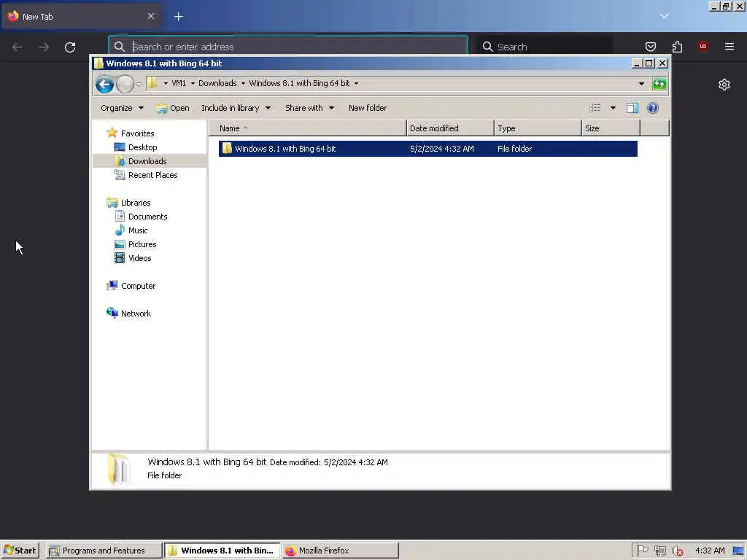This screenshot has height=560, width=747.
Task: Expand dropdown arrow after Downloads breadcrumb
Action: 243,83
